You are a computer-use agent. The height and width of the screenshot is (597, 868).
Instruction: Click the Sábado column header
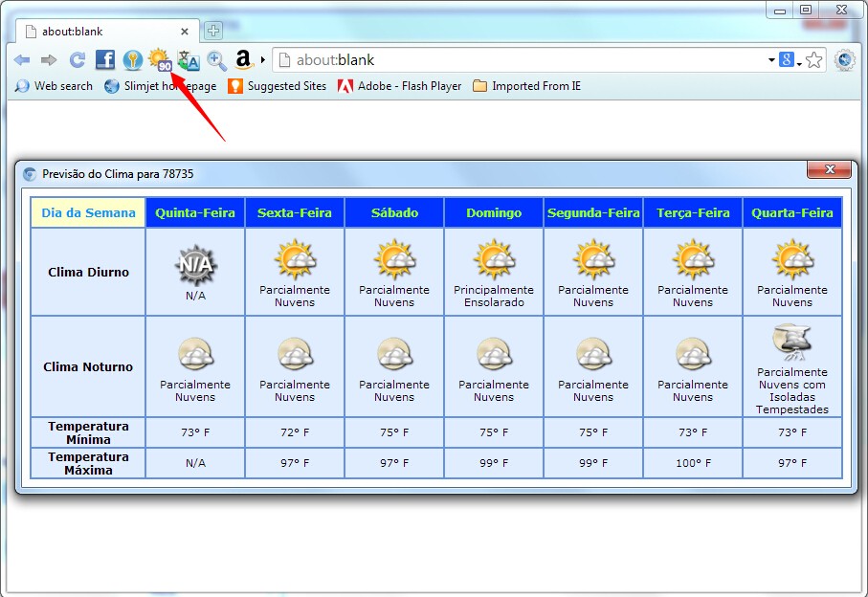click(x=394, y=213)
